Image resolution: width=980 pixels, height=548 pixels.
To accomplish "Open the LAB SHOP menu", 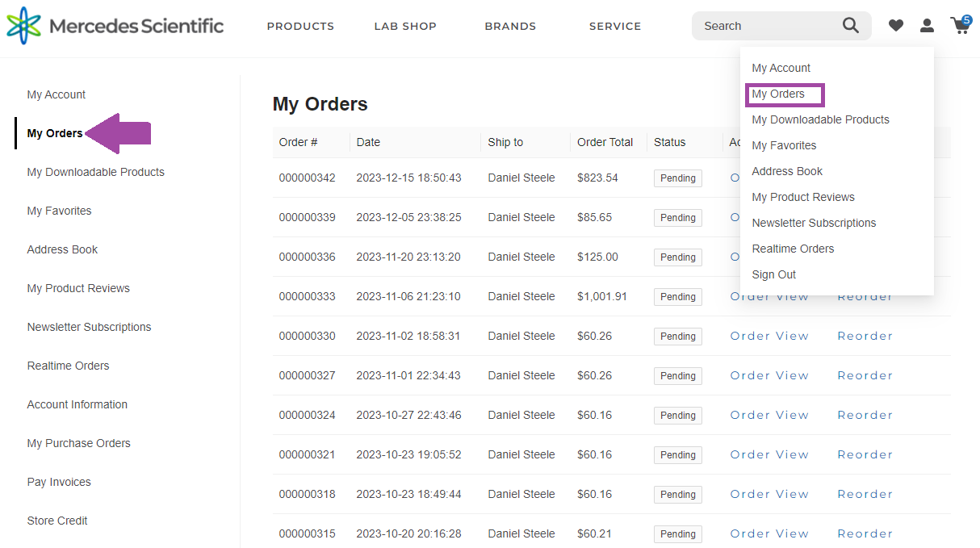I will click(405, 26).
